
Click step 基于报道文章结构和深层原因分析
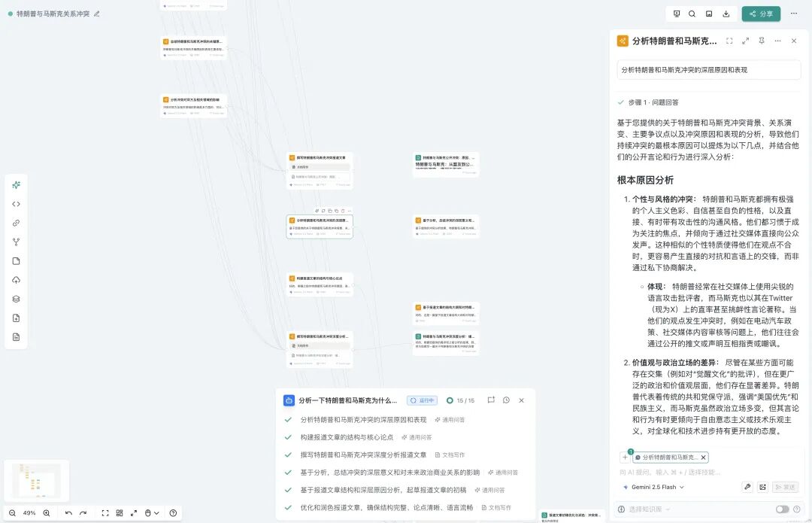click(383, 491)
